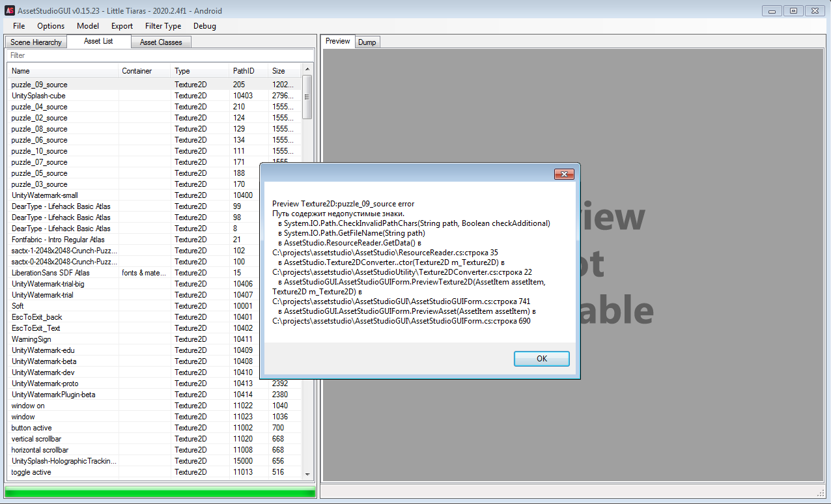The image size is (831, 504).
Task: Switch to the Dump tab
Action: click(x=367, y=42)
